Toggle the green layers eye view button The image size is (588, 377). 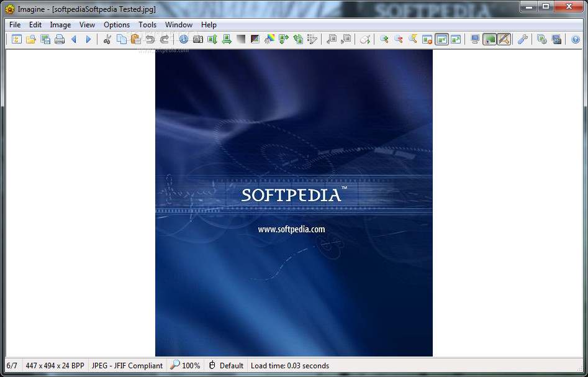tap(490, 39)
